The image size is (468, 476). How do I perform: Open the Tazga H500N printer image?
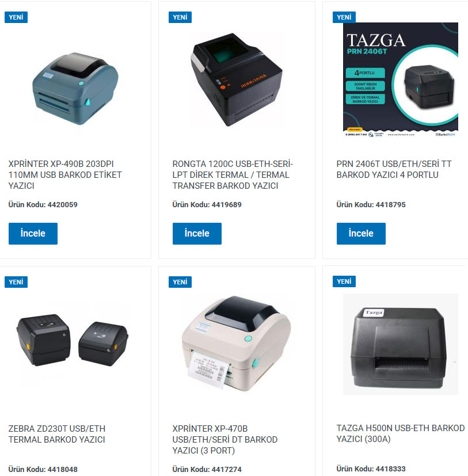[400, 344]
